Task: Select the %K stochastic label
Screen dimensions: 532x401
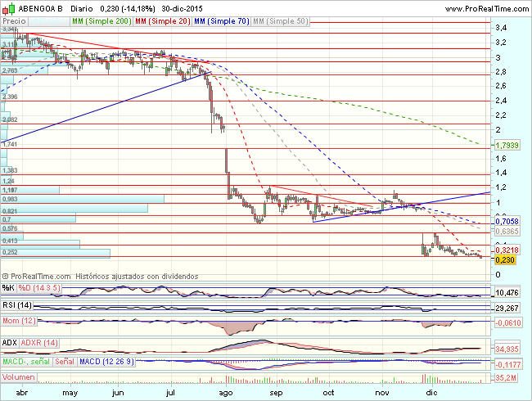Action: pos(8,288)
